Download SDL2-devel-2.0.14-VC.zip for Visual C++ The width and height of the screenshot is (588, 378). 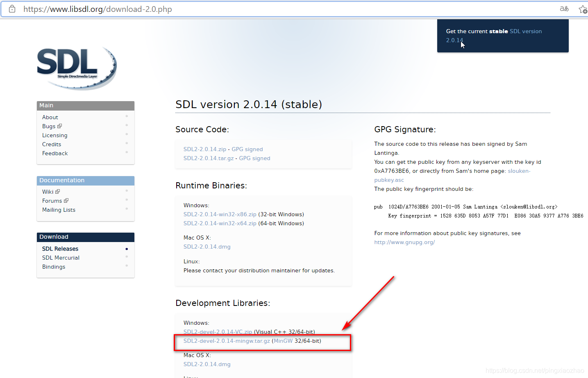218,332
